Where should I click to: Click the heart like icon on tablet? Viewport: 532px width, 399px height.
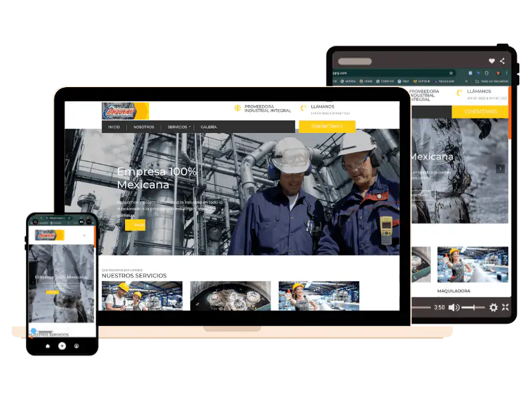click(491, 61)
